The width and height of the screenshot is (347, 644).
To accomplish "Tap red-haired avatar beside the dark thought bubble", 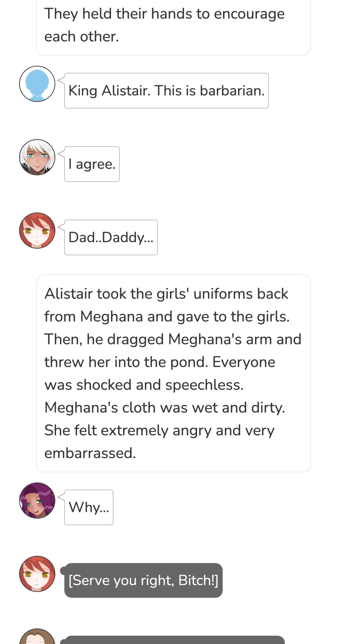I will [37, 574].
